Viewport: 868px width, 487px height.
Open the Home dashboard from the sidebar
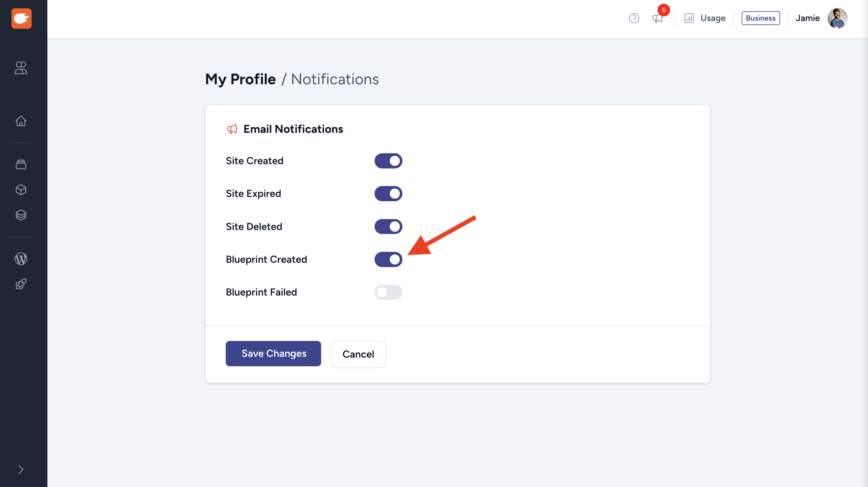point(21,121)
